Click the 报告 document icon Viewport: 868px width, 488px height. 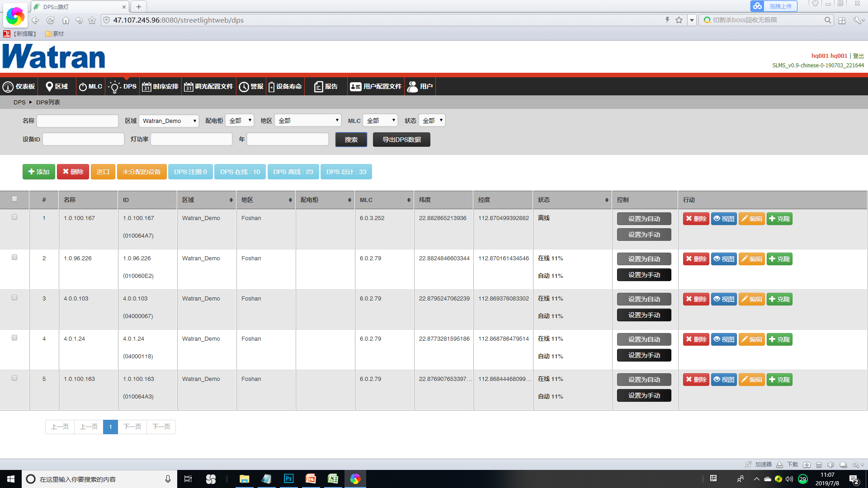click(x=318, y=87)
